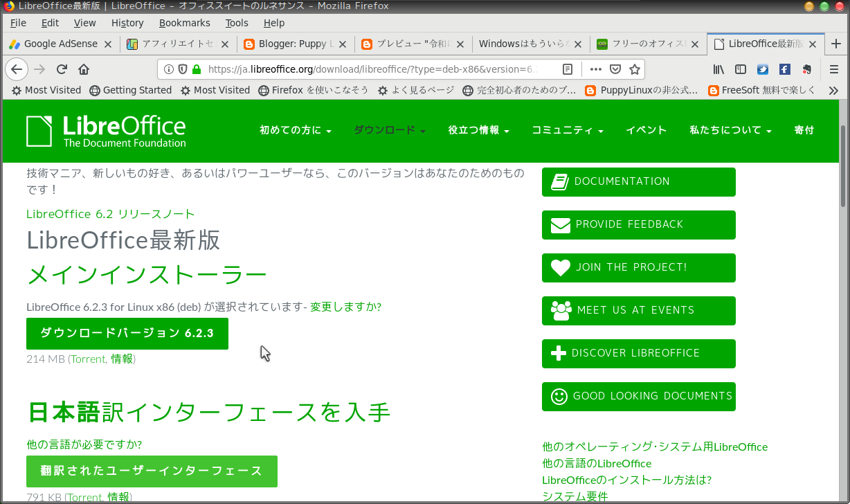Click the Evernote elephant extension icon

pos(806,69)
